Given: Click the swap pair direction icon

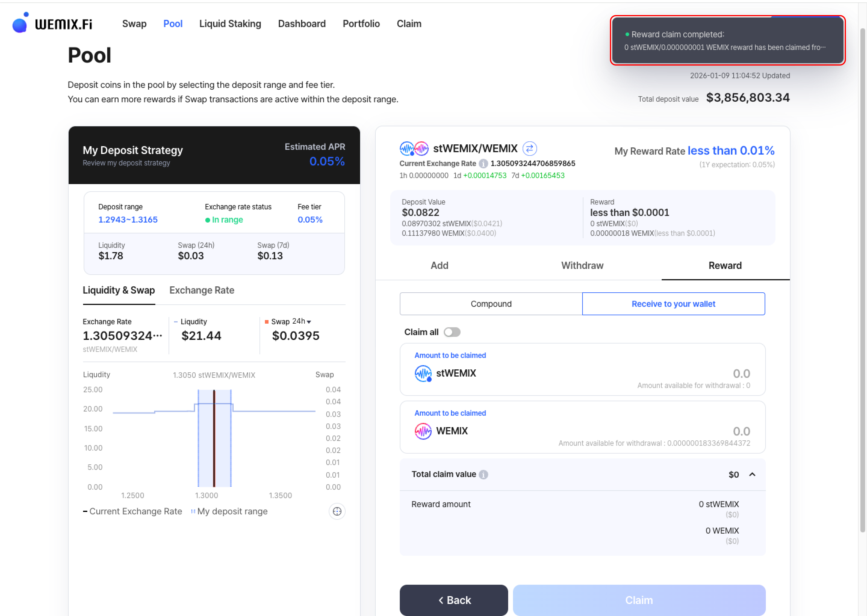Looking at the screenshot, I should [x=530, y=148].
